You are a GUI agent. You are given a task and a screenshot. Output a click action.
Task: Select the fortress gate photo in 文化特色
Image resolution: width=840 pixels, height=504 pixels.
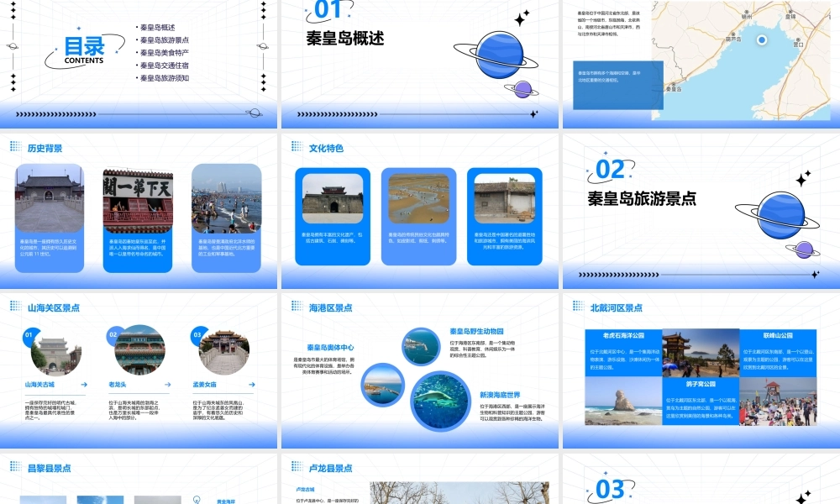pos(333,199)
